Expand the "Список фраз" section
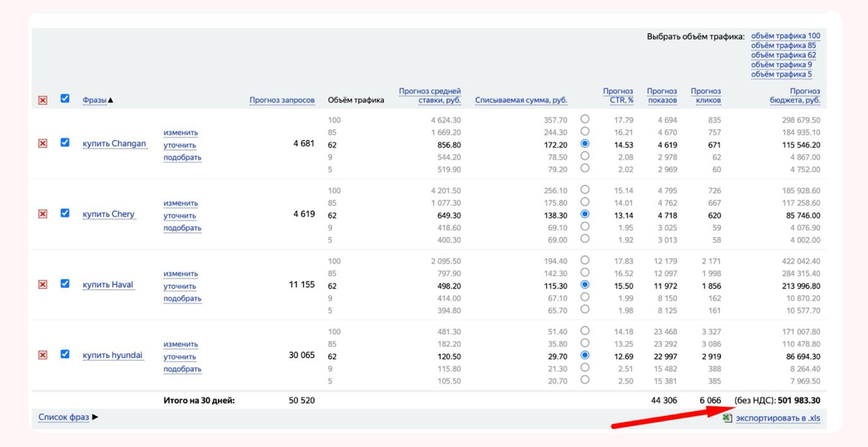 click(68, 417)
